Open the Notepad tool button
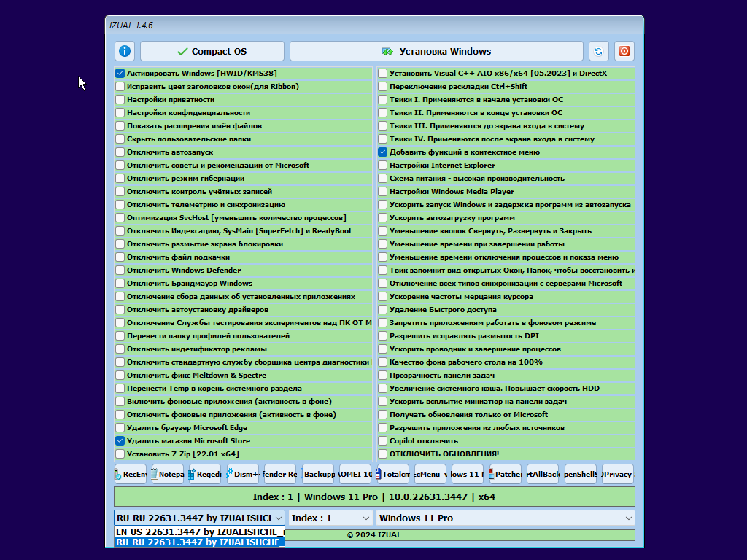This screenshot has height=560, width=747. coord(168,474)
